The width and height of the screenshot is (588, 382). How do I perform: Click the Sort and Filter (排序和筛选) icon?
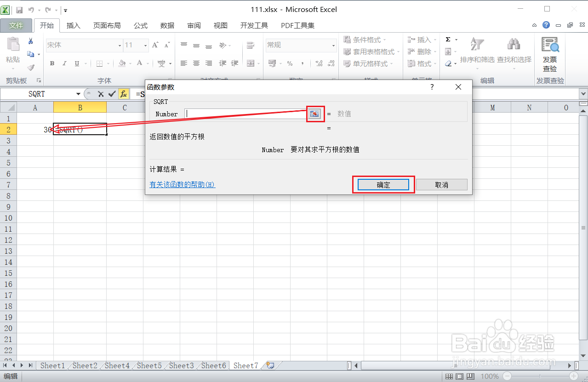click(477, 44)
